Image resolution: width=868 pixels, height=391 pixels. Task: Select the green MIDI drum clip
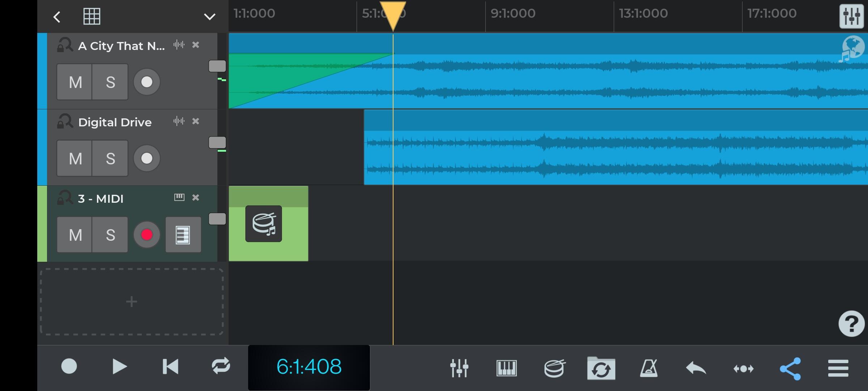(x=268, y=224)
